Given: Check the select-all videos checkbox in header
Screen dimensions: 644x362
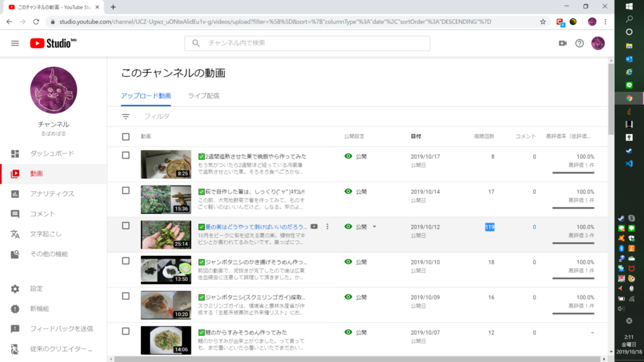Looking at the screenshot, I should tap(126, 137).
